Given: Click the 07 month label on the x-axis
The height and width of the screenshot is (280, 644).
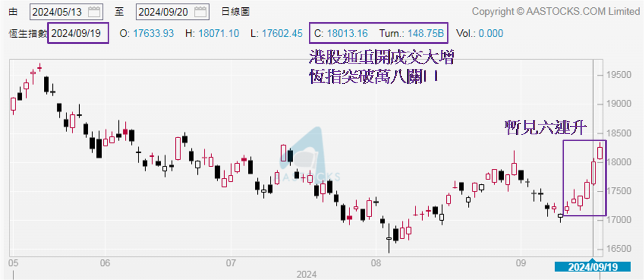Looking at the screenshot, I should coord(231,262).
